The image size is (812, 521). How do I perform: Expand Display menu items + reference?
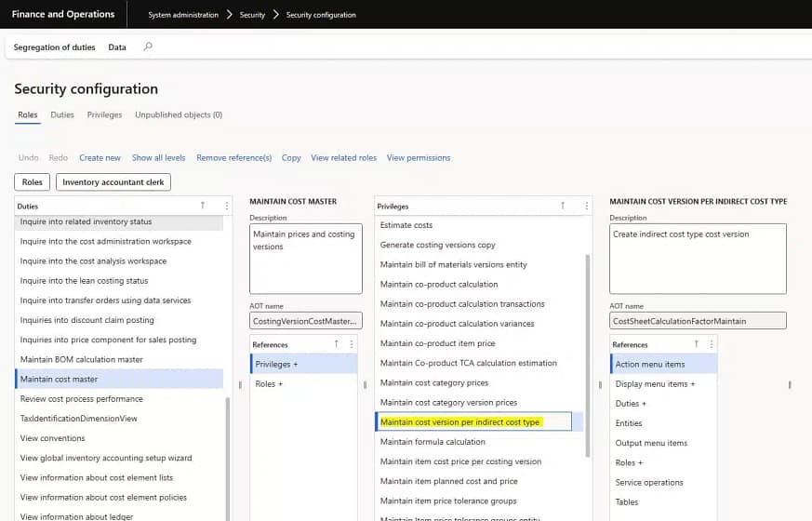coord(664,383)
